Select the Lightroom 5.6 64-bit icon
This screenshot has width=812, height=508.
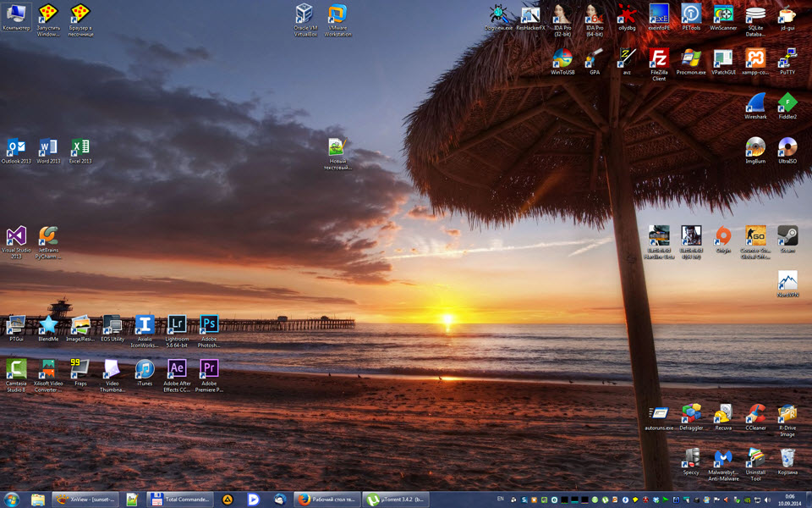[177, 331]
